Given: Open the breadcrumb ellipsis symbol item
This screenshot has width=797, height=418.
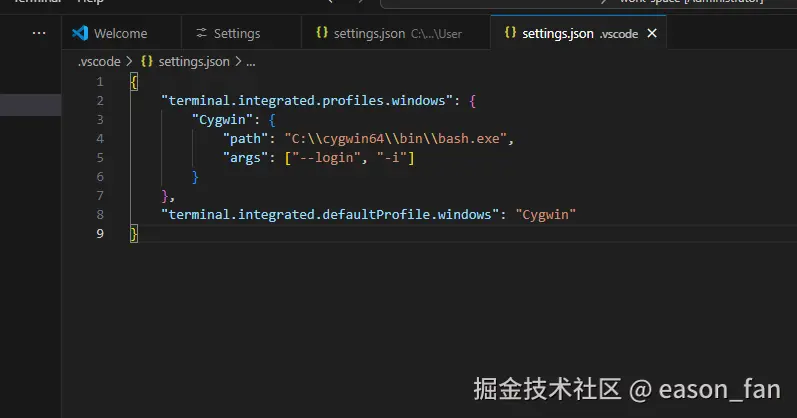Looking at the screenshot, I should (x=251, y=62).
